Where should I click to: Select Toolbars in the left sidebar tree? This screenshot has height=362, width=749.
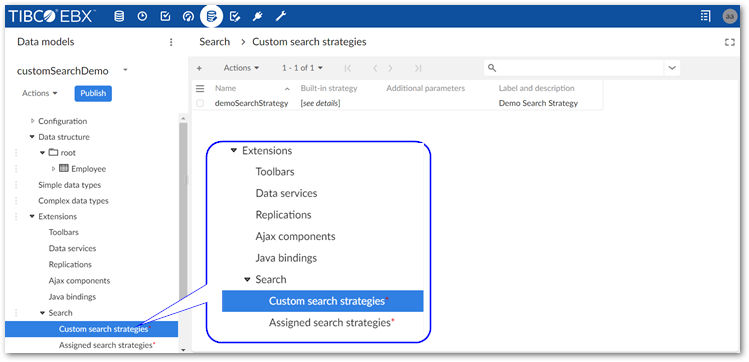coord(64,232)
